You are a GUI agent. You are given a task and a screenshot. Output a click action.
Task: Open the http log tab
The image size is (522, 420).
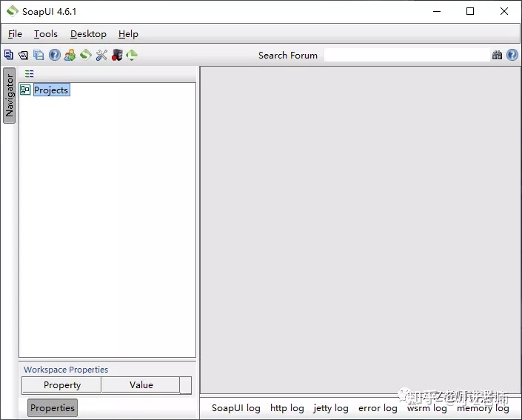[x=287, y=408]
